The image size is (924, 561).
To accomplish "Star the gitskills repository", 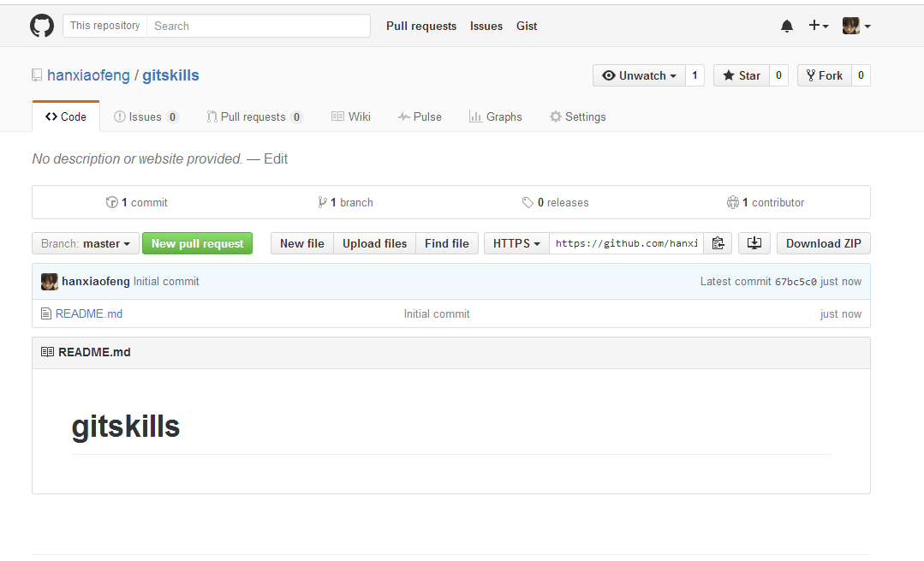I will tap(742, 75).
